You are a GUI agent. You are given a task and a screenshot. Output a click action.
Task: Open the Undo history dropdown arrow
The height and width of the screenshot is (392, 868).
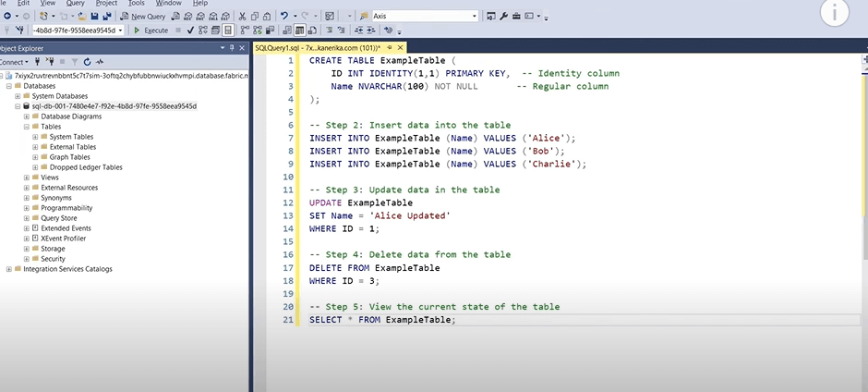[x=295, y=16]
